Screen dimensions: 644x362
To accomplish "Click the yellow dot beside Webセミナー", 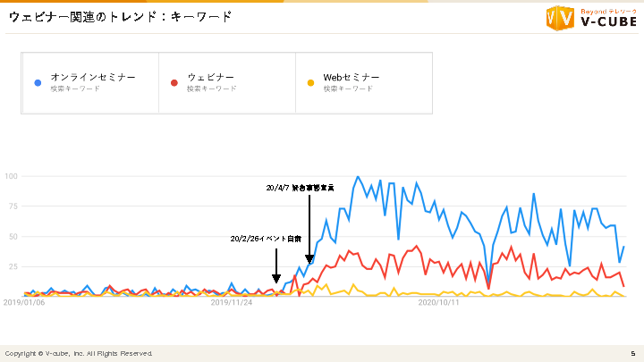I will (310, 83).
